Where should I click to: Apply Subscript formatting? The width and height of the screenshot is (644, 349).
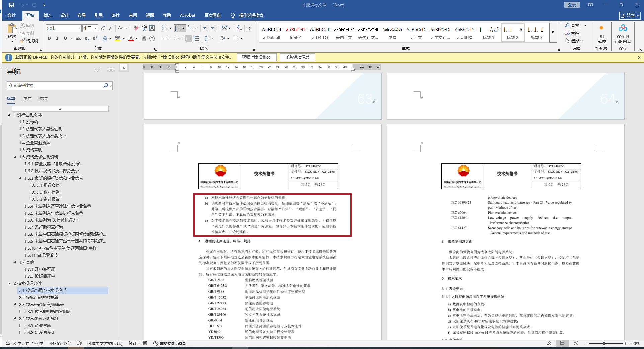point(87,39)
